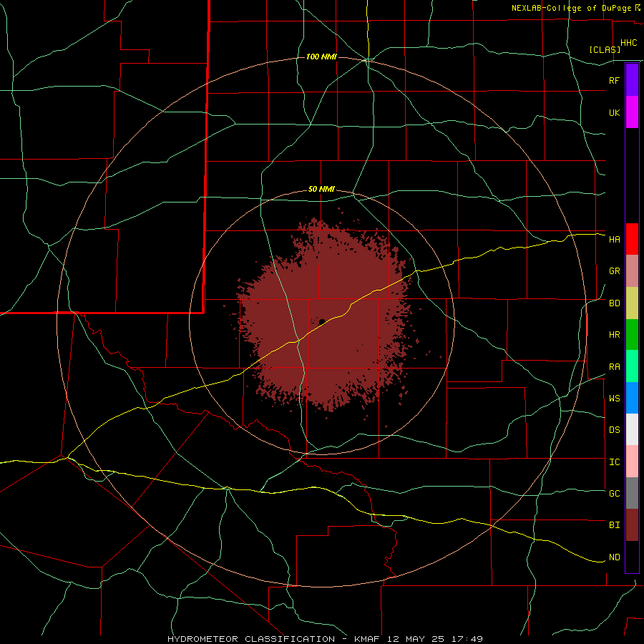Click the HHC product label
This screenshot has width=644, height=644.
coord(628,43)
